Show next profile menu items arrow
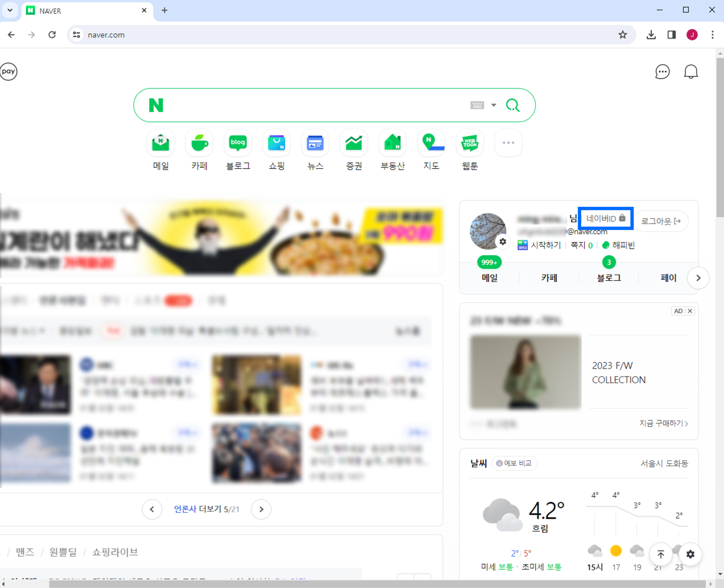 pyautogui.click(x=698, y=278)
